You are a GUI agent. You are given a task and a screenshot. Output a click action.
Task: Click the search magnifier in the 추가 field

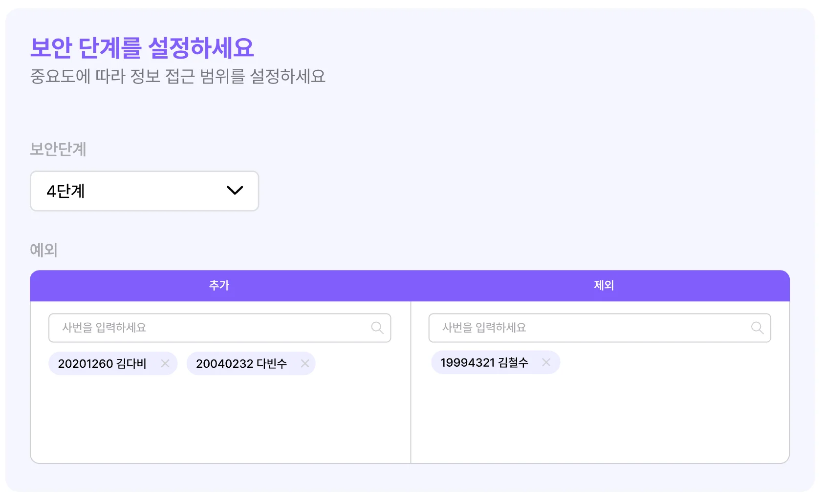(x=377, y=328)
